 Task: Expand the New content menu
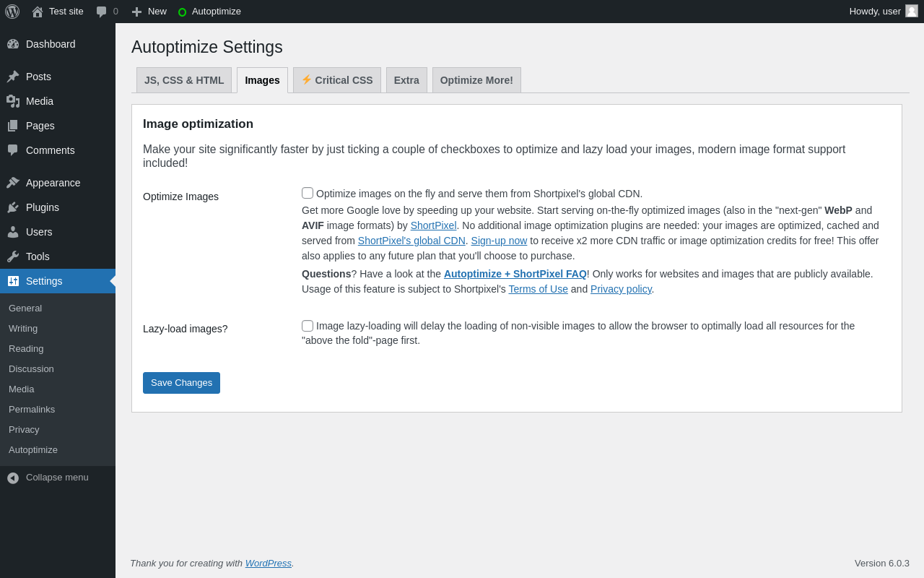[149, 12]
